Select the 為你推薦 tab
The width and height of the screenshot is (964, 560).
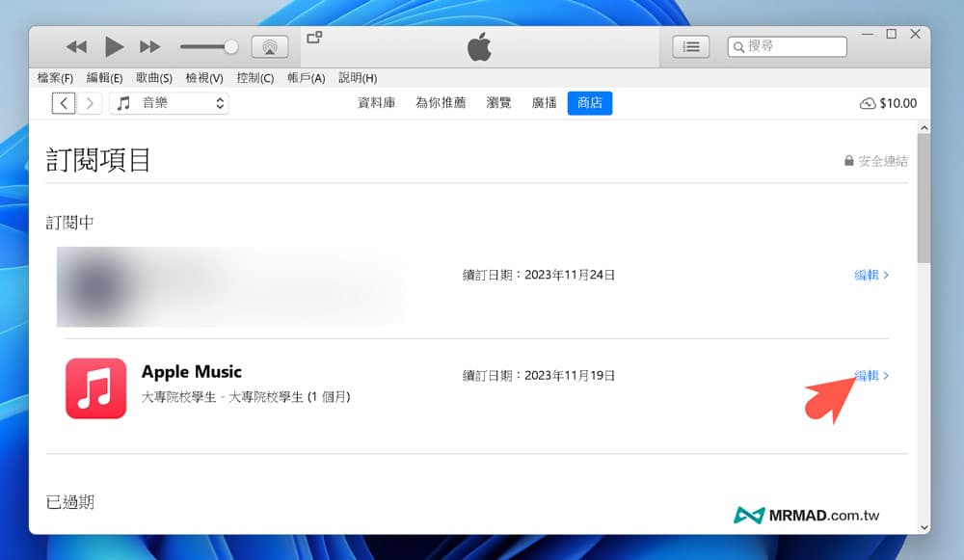[441, 103]
